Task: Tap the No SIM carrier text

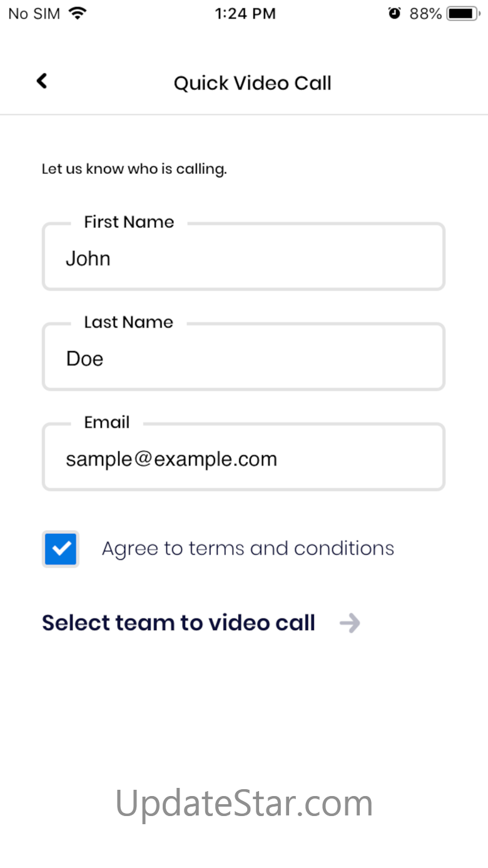Action: tap(34, 14)
